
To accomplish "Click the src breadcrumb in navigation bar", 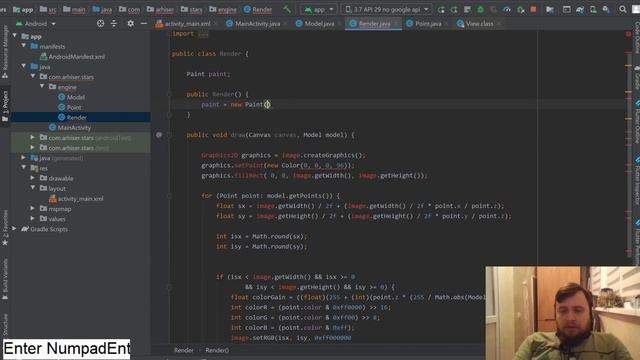I will pos(48,9).
